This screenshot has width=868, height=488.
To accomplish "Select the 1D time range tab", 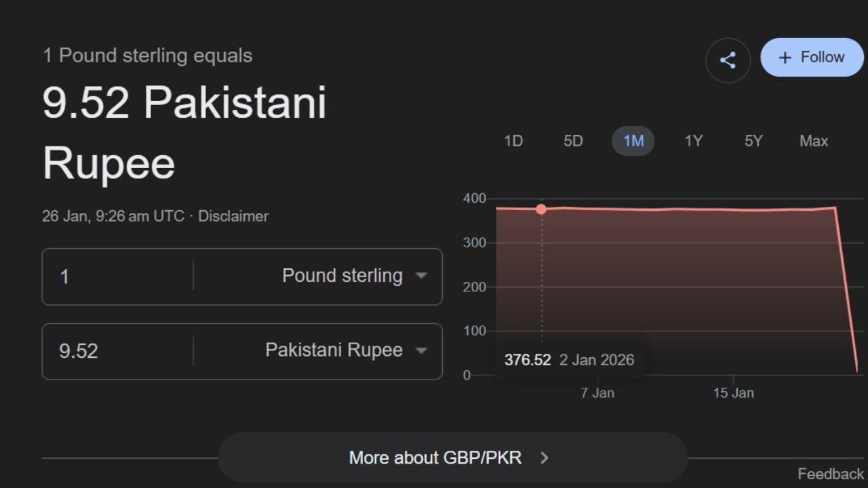I will (513, 141).
